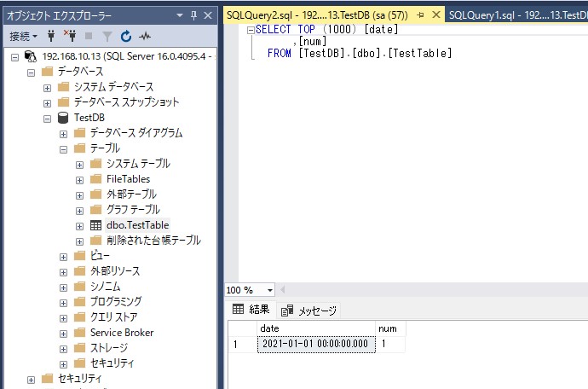The height and width of the screenshot is (389, 588).
Task: Click the ストレージ folder icon
Action: pos(79,348)
